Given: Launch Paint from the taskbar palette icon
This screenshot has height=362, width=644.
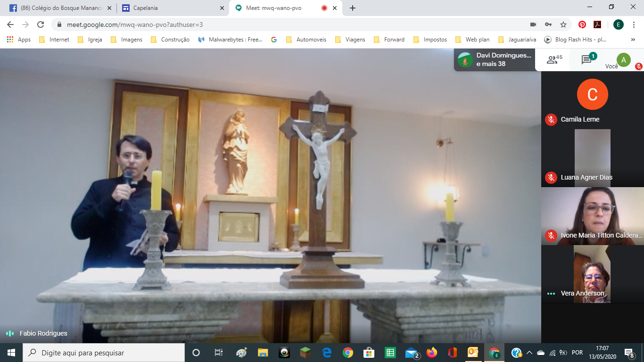Looking at the screenshot, I should 241,353.
